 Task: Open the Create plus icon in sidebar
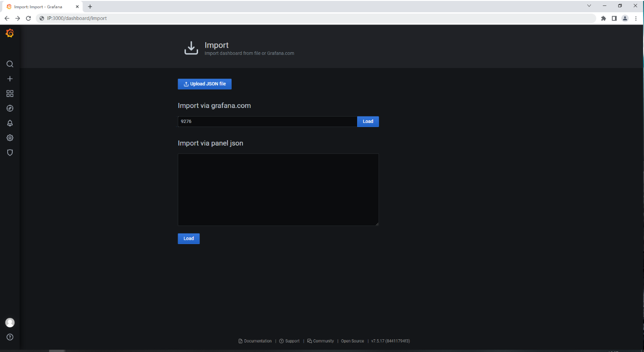tap(10, 79)
